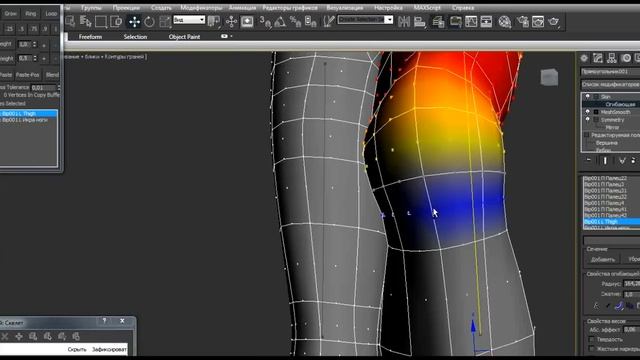Open the Material Editor icon
The image size is (640, 360).
pos(504,22)
